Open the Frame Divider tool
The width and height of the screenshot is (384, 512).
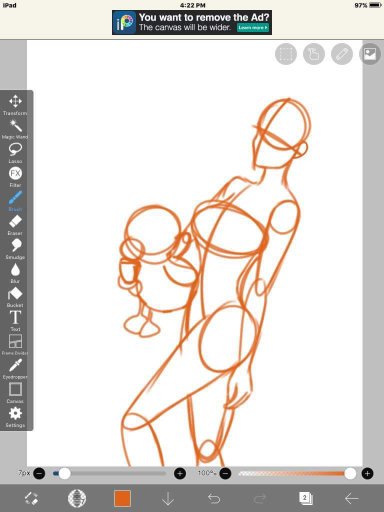(15, 345)
